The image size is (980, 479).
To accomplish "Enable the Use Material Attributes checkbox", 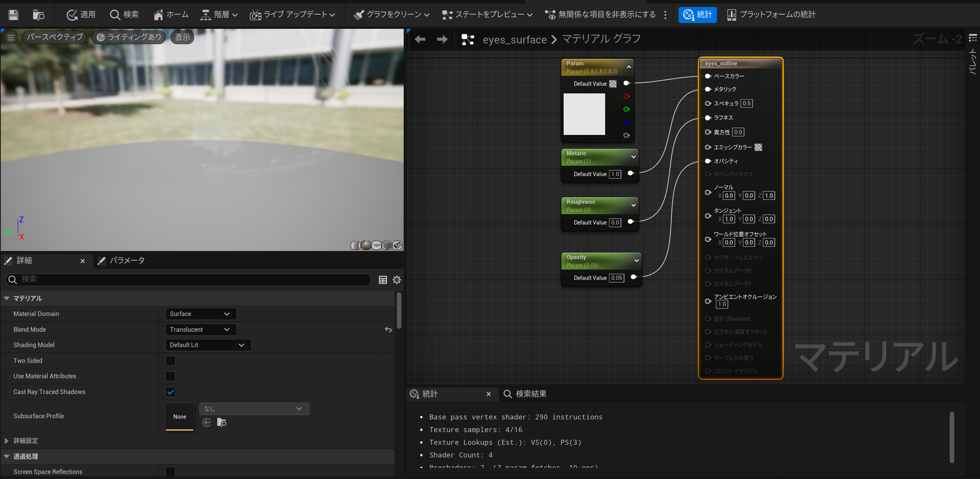I will (170, 376).
